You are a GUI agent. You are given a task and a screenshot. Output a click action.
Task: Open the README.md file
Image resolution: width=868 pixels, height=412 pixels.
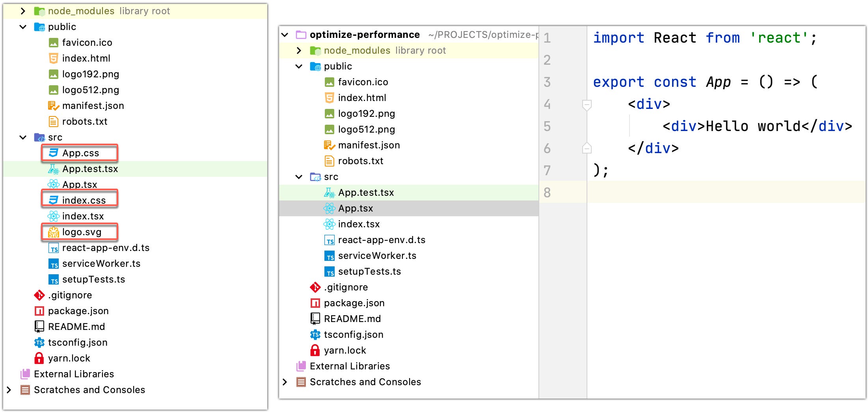(x=77, y=326)
